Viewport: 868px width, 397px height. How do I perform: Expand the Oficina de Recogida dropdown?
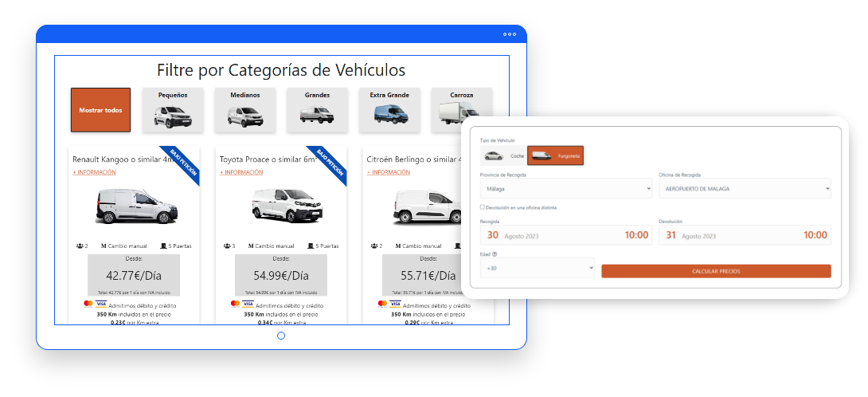pyautogui.click(x=745, y=189)
